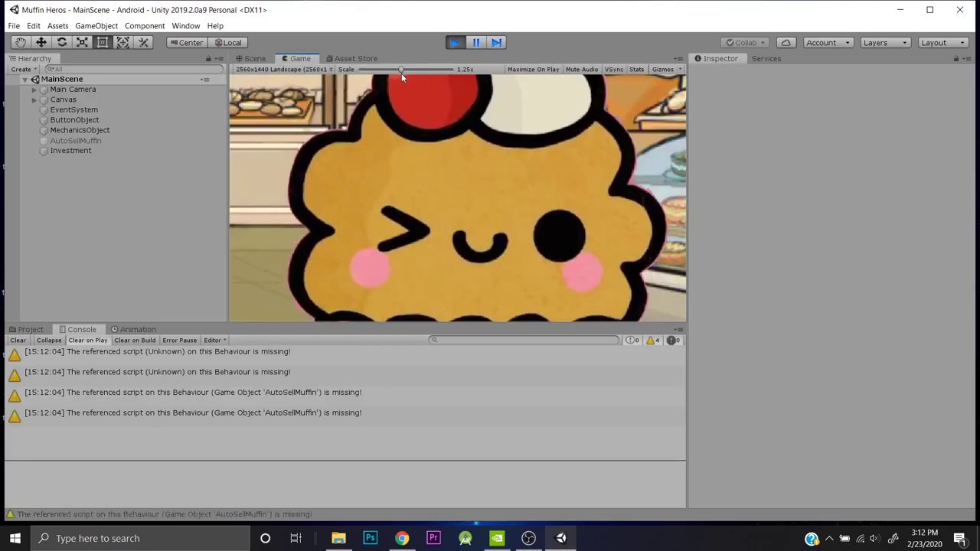Image resolution: width=980 pixels, height=551 pixels.
Task: Select the Rect Transform tool
Action: [x=103, y=43]
